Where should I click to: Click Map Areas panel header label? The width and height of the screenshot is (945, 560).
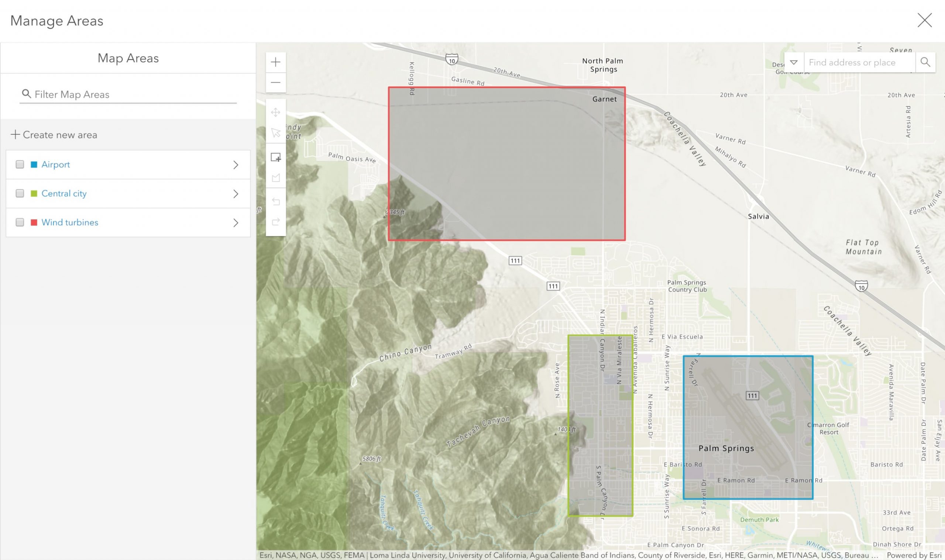pos(127,58)
